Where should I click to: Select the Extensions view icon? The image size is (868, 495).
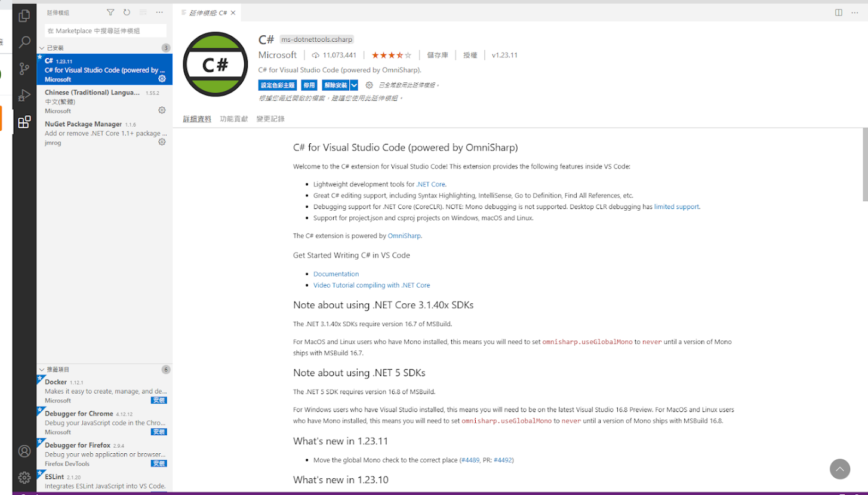(24, 122)
